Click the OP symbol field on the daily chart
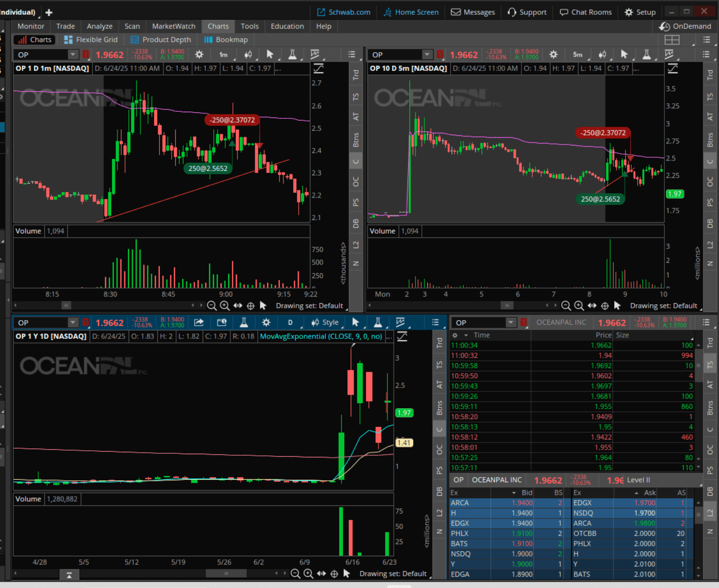Screen dimensions: 719x588 click(42, 322)
